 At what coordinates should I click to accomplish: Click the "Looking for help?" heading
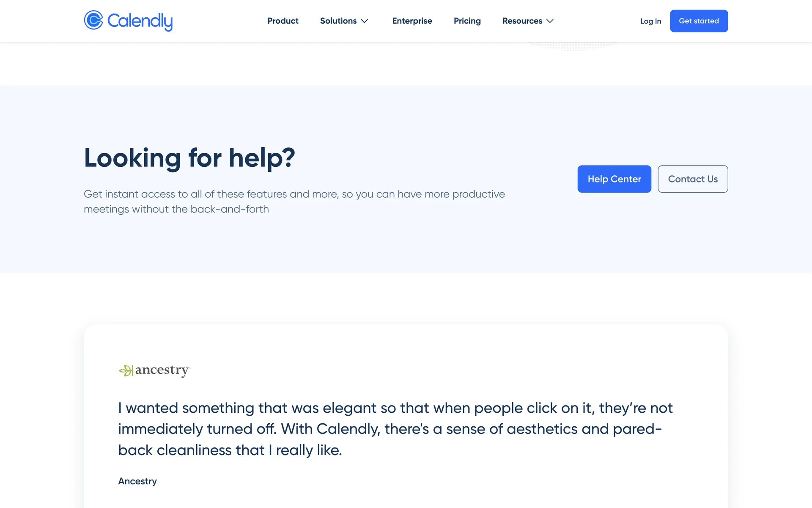point(189,158)
